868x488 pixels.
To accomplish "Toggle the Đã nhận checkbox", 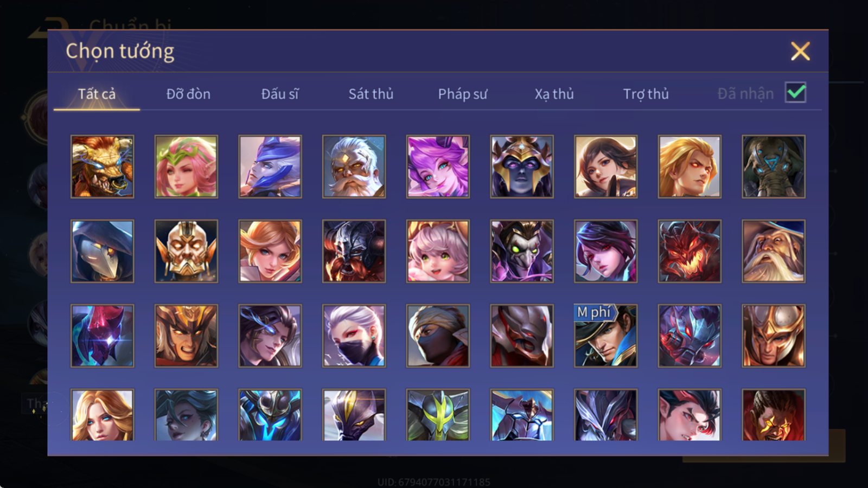I will [795, 92].
